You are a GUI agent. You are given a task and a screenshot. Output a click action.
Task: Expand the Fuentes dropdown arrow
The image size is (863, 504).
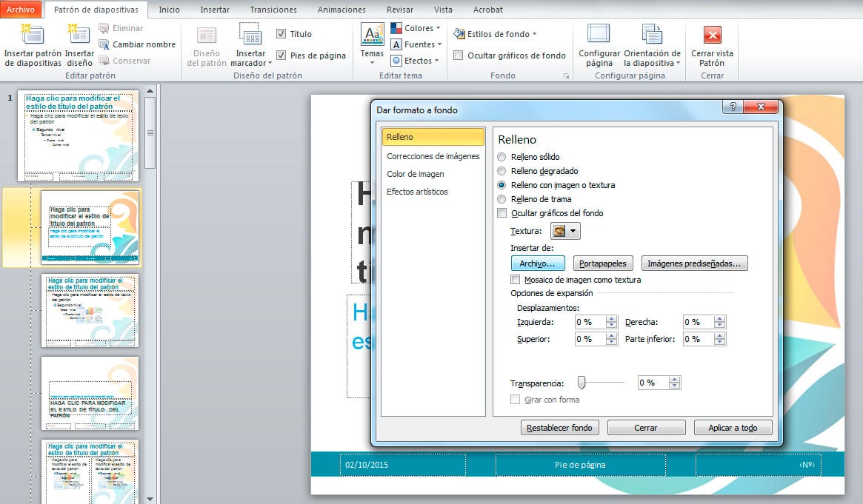439,44
